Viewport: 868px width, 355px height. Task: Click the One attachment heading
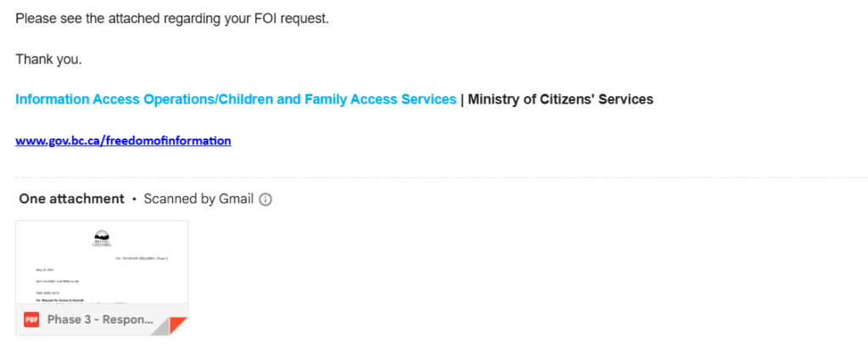point(71,199)
